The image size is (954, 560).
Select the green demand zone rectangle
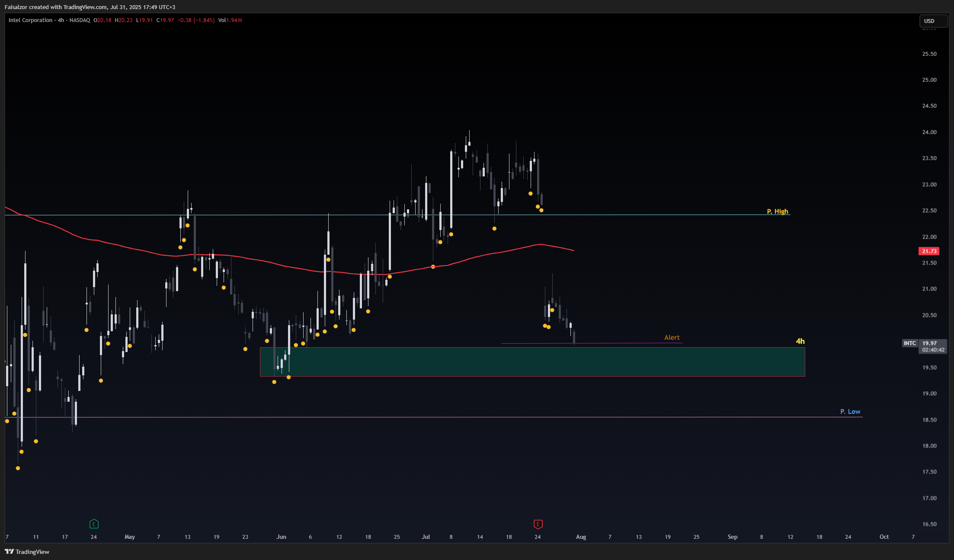[x=532, y=362]
